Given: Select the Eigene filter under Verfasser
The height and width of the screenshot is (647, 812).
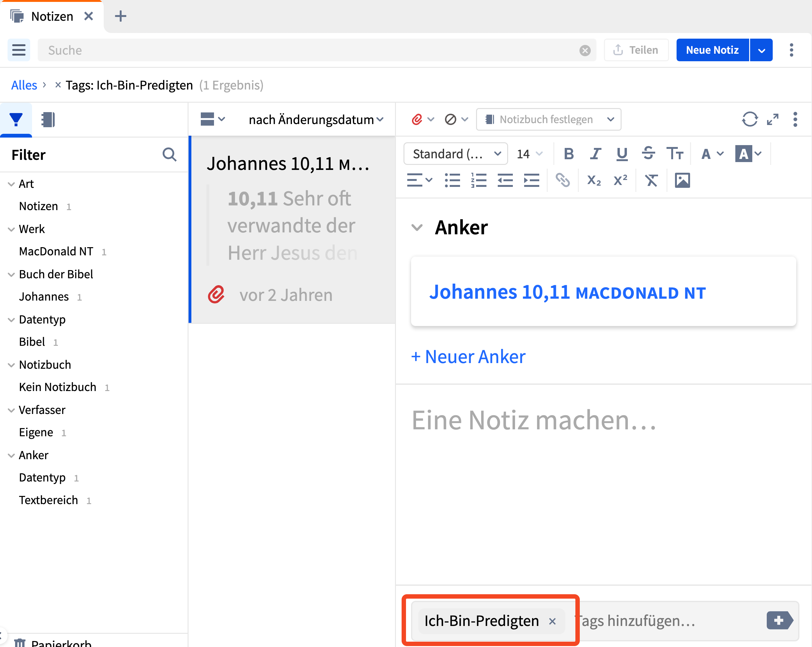Looking at the screenshot, I should 36,432.
